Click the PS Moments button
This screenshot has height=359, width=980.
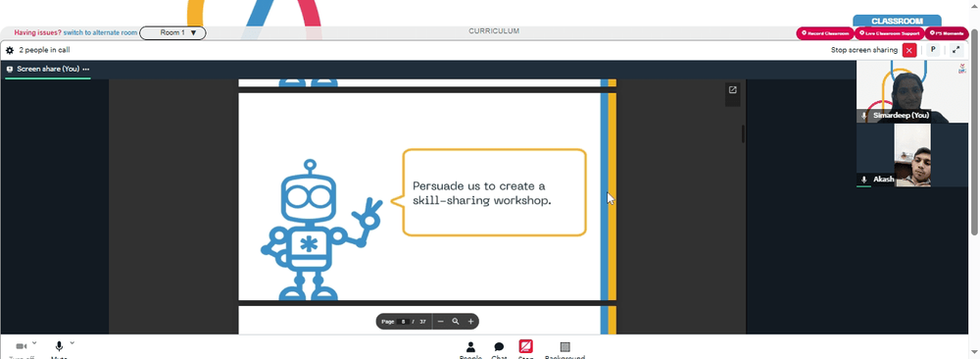click(x=947, y=33)
